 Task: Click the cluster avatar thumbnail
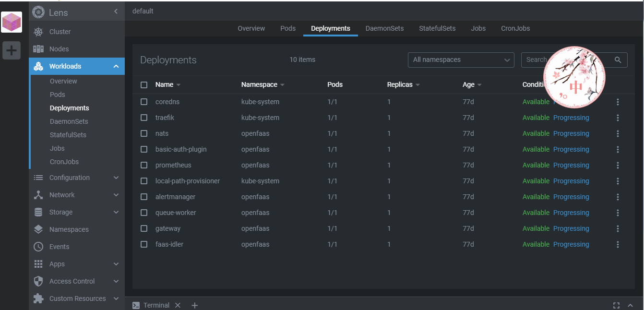click(12, 22)
